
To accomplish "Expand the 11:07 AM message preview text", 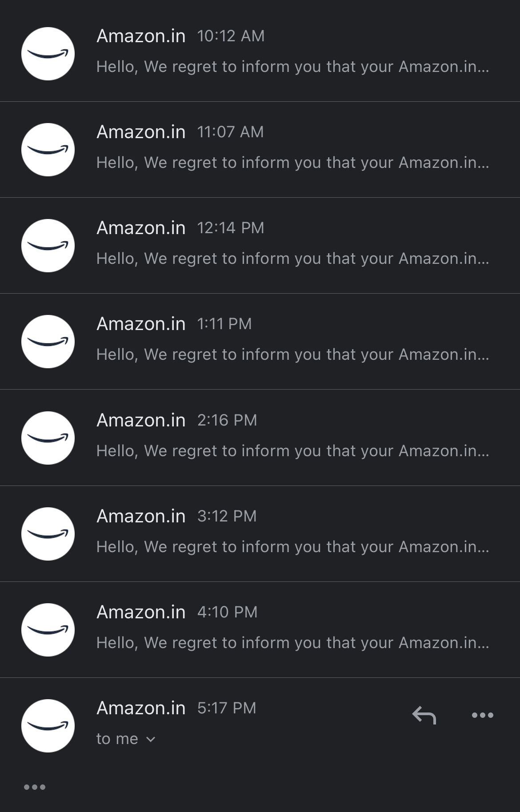I will point(292,163).
